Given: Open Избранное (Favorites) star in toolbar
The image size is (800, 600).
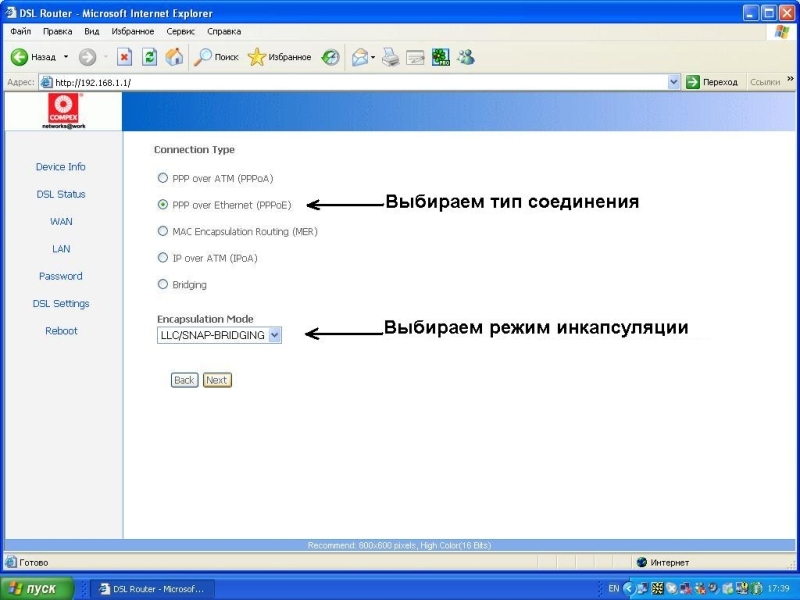Looking at the screenshot, I should (280, 57).
